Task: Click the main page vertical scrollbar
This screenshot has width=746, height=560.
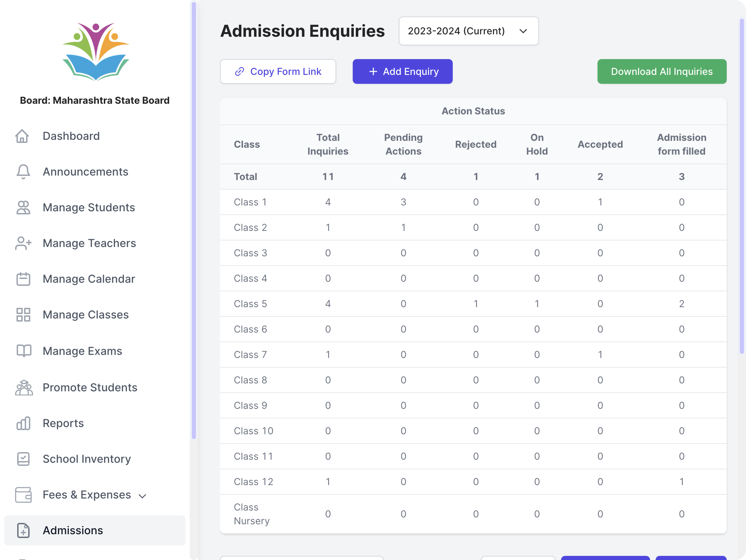Action: click(x=742, y=186)
